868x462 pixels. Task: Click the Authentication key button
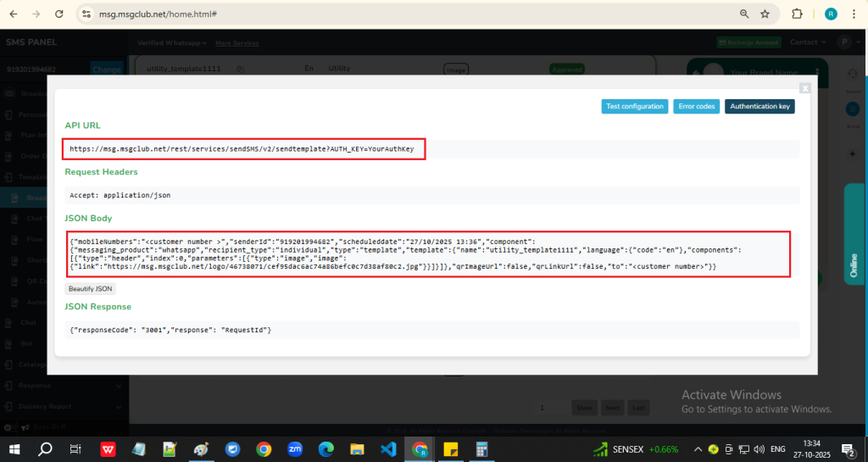pos(759,107)
